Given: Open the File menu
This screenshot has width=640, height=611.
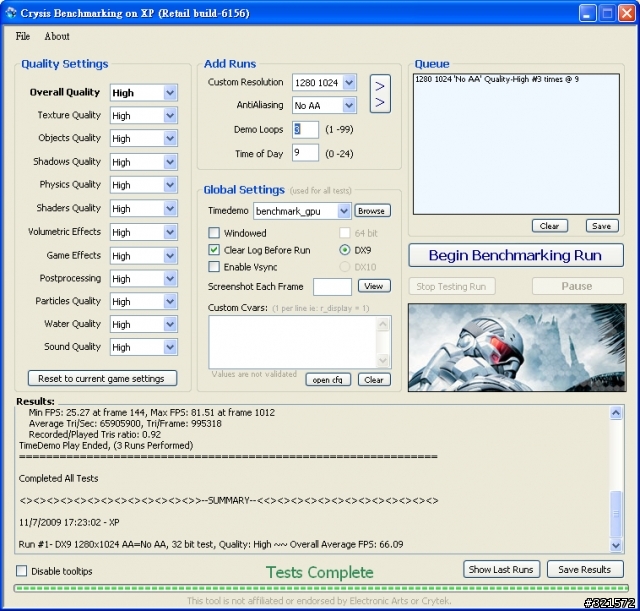Looking at the screenshot, I should click(23, 36).
